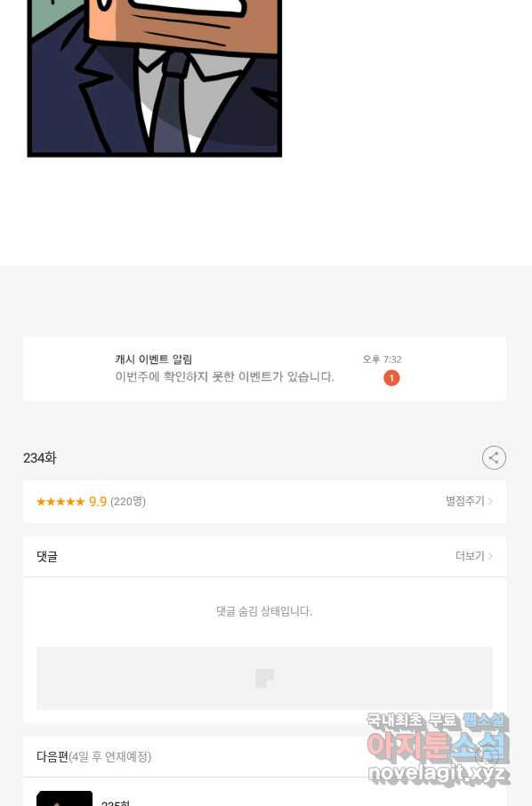Viewport: 532px width, 806px height.
Task: Click the comic panel of the suited man
Action: (155, 78)
